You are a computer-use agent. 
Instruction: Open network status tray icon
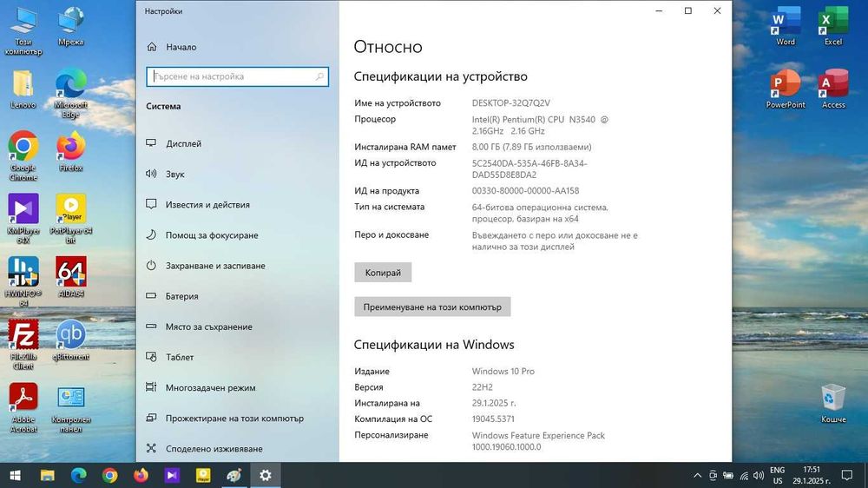coord(744,475)
